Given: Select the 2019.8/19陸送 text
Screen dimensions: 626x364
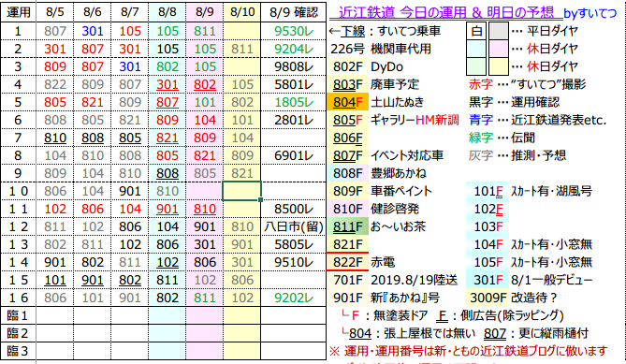Looking at the screenshot, I should click(x=414, y=280).
